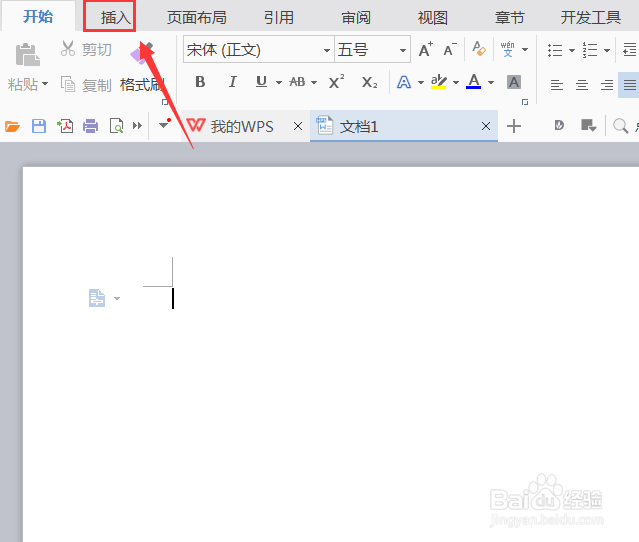Toggle underline formatting

[261, 82]
